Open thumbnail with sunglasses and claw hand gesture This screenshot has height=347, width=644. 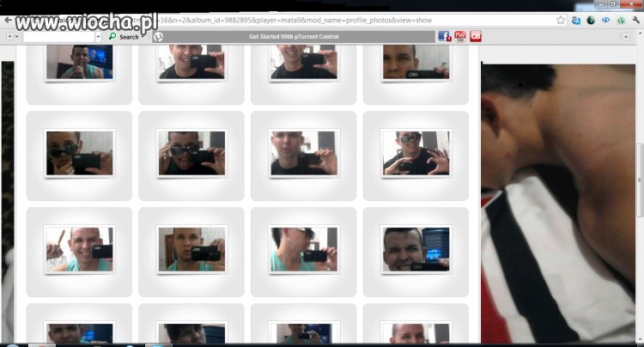[416, 153]
